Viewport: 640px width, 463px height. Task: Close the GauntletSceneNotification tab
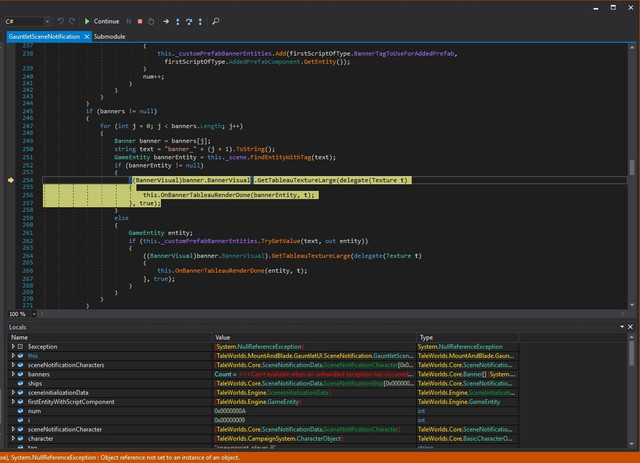click(x=87, y=36)
